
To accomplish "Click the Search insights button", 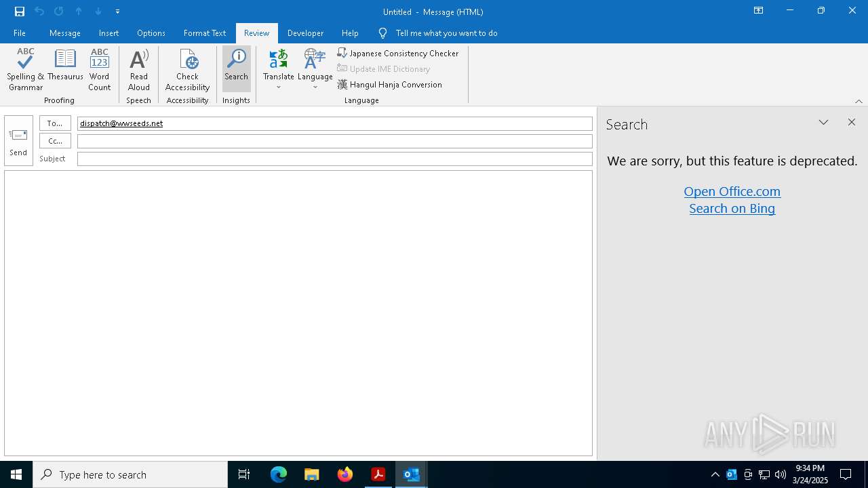I will click(x=237, y=69).
